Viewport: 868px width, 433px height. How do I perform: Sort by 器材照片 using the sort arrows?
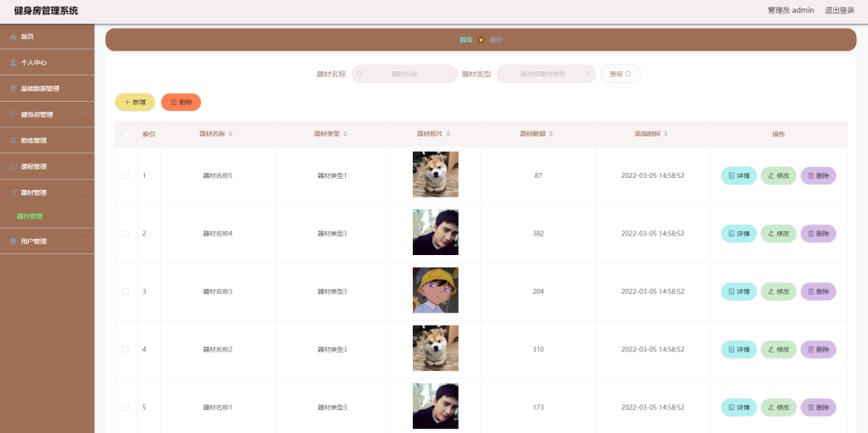click(448, 134)
